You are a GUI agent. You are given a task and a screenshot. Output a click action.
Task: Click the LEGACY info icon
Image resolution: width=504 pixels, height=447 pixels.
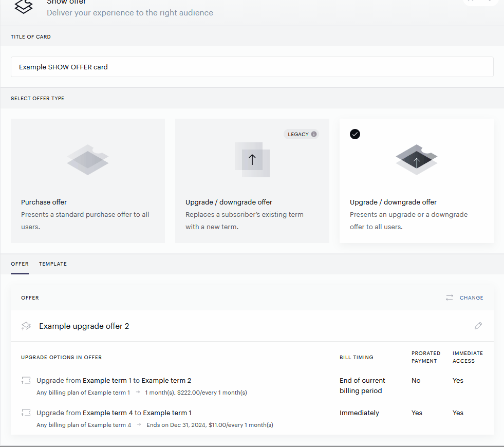coord(314,134)
